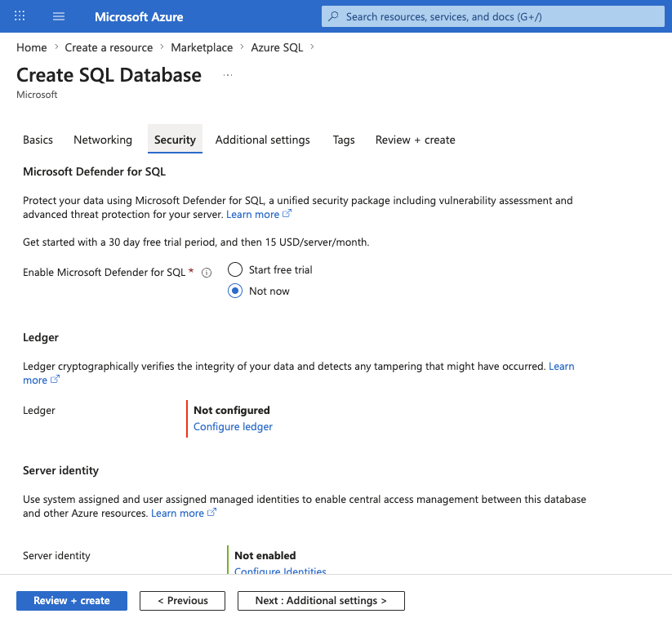Click the Server identity section heading
Screen dimensions: 672x627
click(61, 470)
